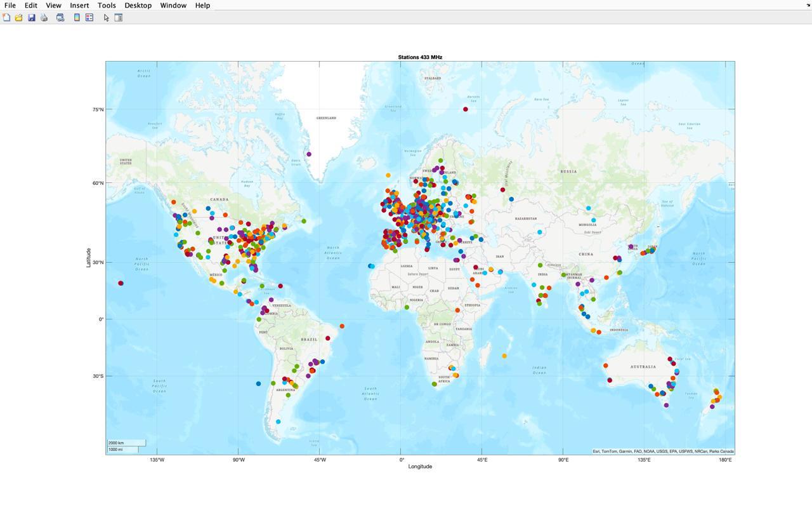The image size is (812, 508).
Task: Open the Edit menu
Action: tap(30, 5)
